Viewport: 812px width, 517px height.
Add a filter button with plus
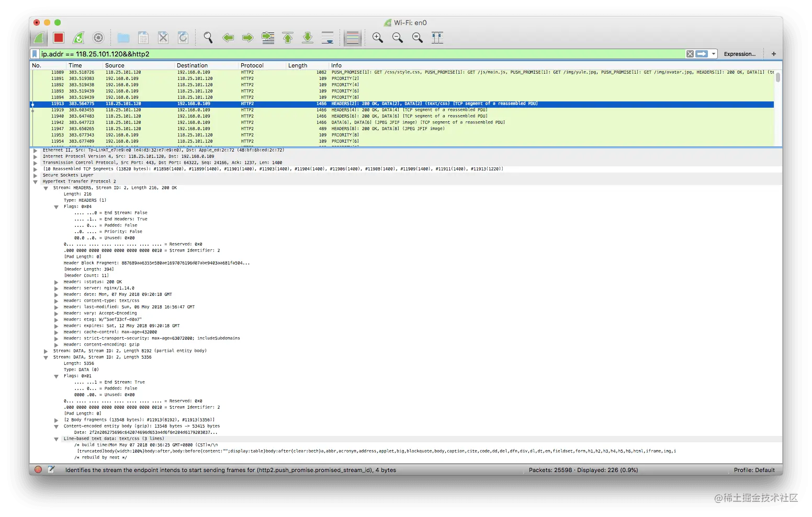pyautogui.click(x=773, y=54)
